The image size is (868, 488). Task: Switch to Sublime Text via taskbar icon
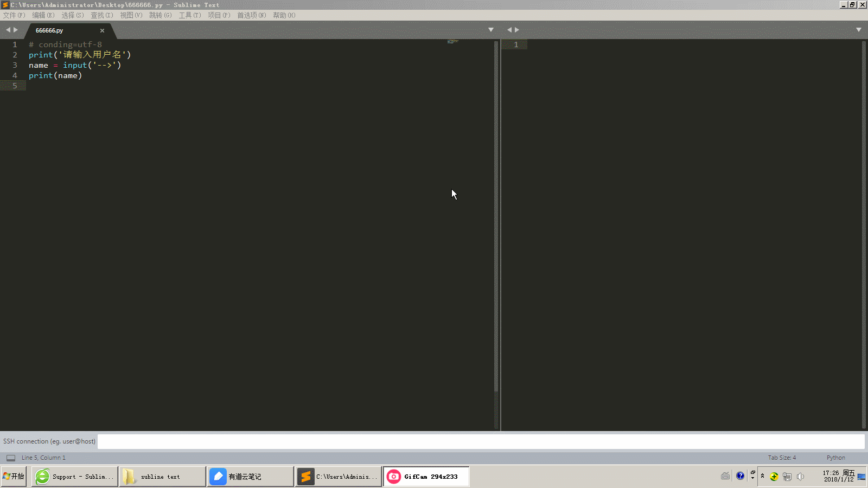pyautogui.click(x=337, y=477)
